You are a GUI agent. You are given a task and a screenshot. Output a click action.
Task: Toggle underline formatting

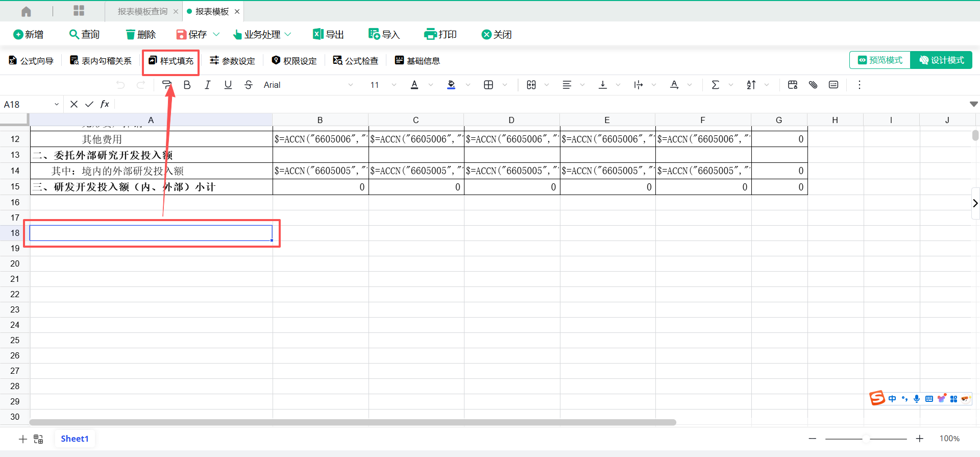point(228,85)
